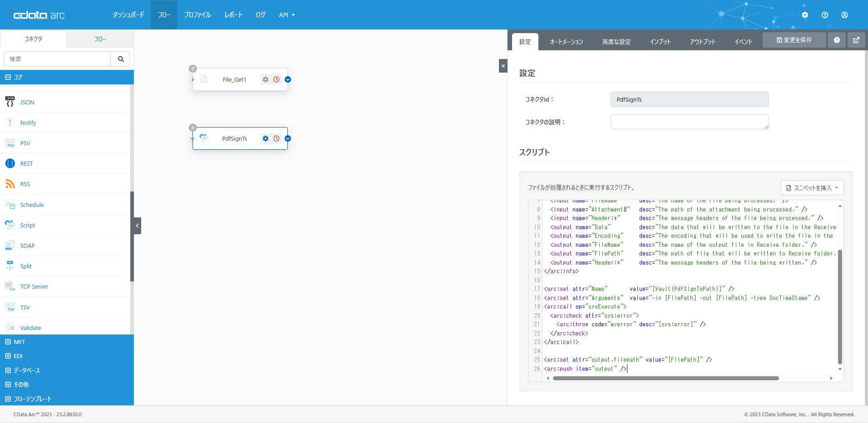Click the コネクタの説明 text area
The height and width of the screenshot is (423, 868).
690,122
